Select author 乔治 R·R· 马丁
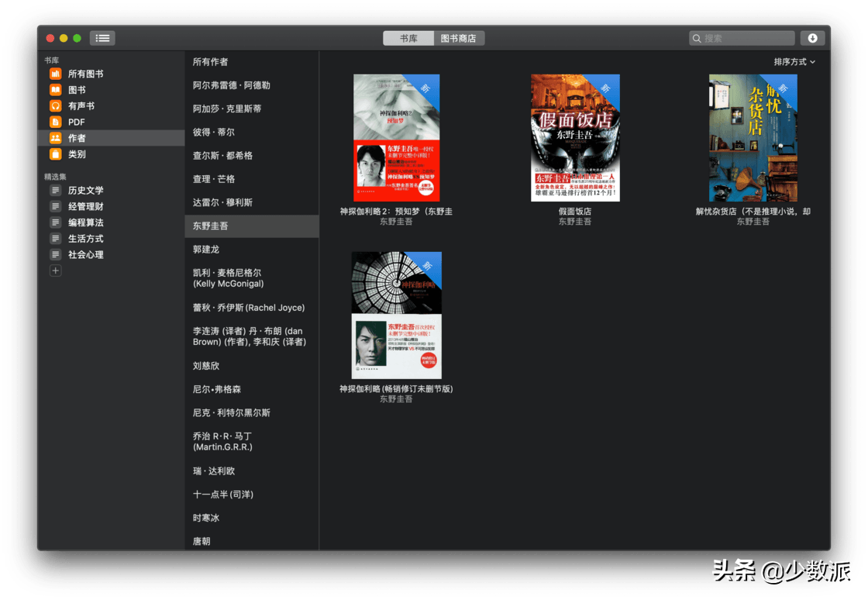The width and height of the screenshot is (868, 600). [252, 442]
